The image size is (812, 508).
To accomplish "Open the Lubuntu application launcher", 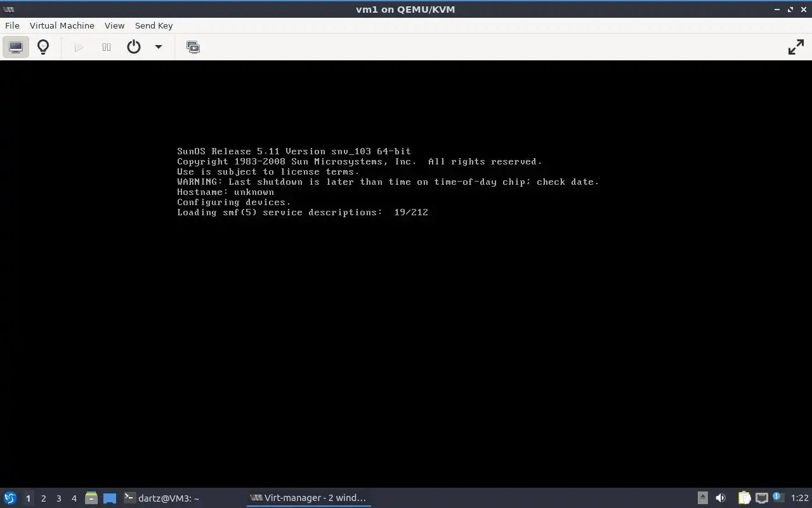I will pos(10,498).
